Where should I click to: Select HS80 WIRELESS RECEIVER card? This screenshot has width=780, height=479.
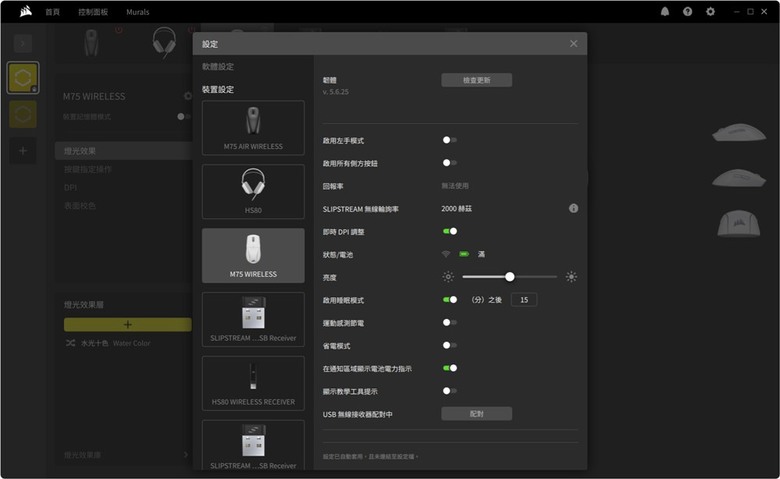tap(253, 383)
